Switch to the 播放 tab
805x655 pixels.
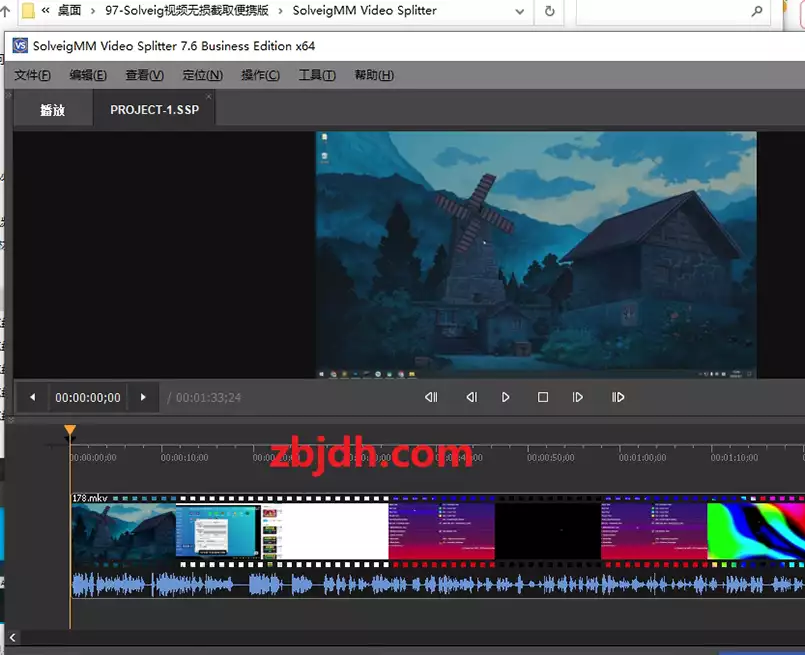tap(53, 110)
